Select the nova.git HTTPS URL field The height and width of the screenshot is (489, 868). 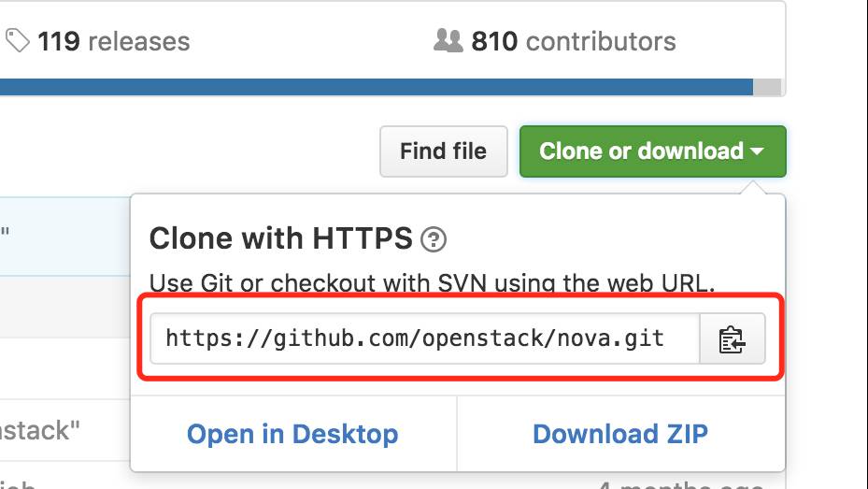[x=425, y=338]
